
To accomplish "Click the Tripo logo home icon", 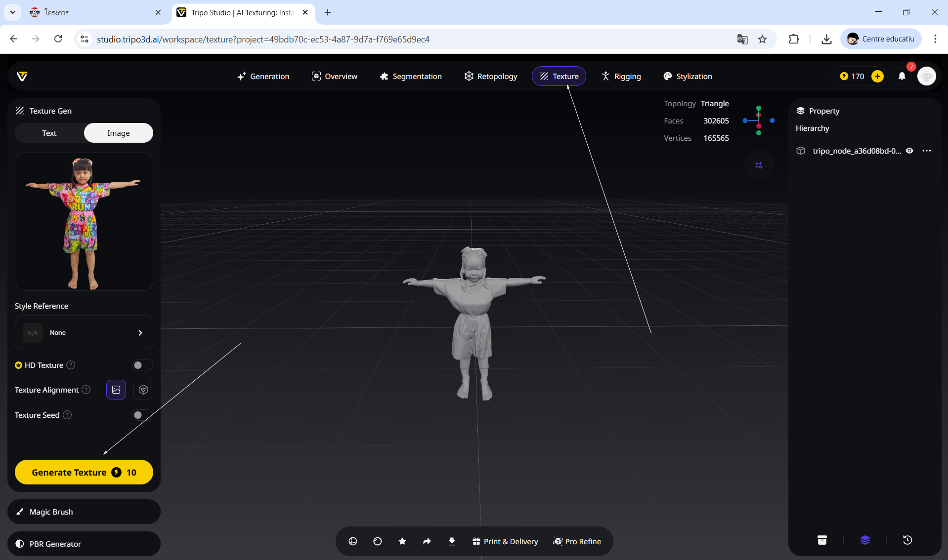I will (22, 76).
